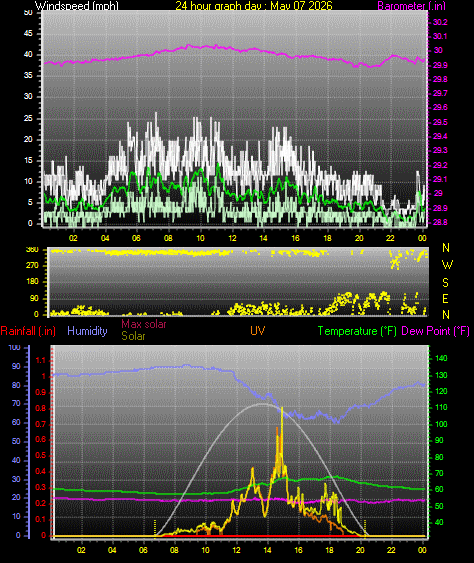Click the olive Solar legend label

pos(133,336)
